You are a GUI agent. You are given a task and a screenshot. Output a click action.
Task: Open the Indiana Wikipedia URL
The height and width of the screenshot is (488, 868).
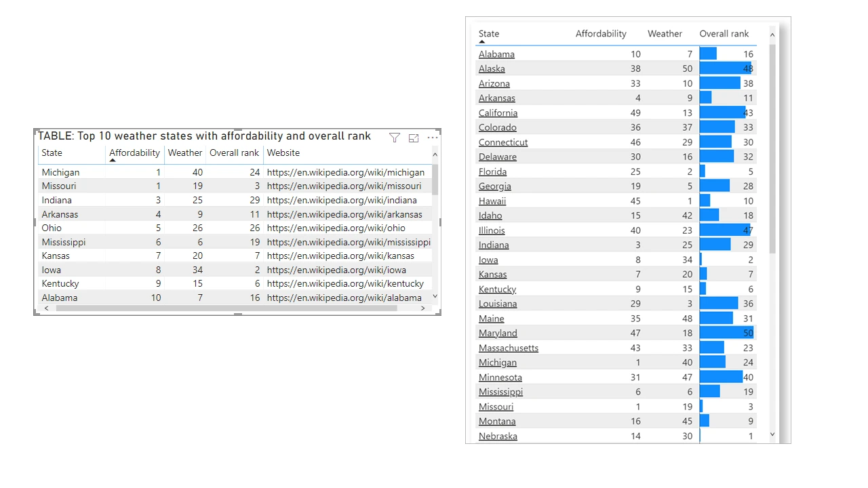342,201
